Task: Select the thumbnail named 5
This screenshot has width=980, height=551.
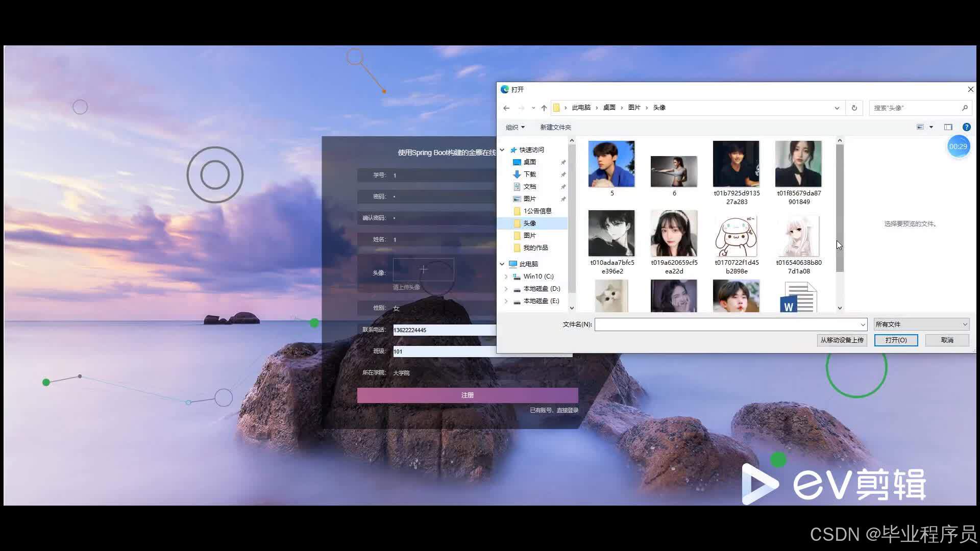Action: point(611,164)
